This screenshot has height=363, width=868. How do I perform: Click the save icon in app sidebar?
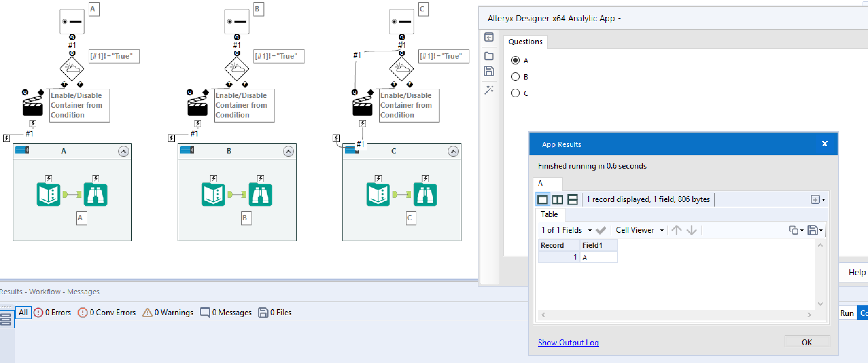(489, 71)
